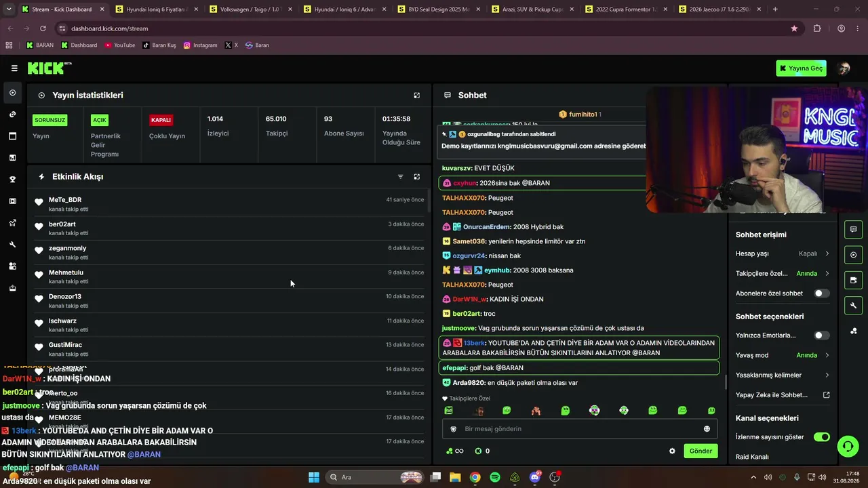Image resolution: width=868 pixels, height=488 pixels.
Task: Expand Yasaklanmış kelimeler chevron
Action: 827,375
